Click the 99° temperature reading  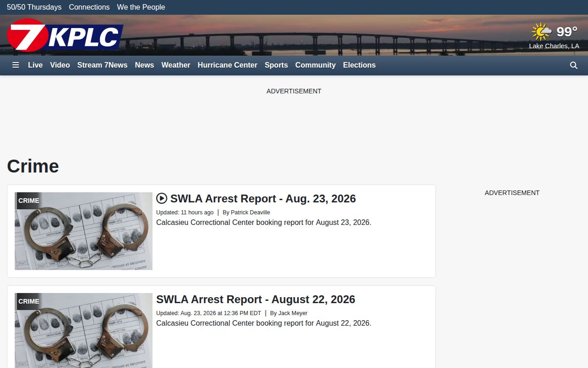pyautogui.click(x=567, y=32)
